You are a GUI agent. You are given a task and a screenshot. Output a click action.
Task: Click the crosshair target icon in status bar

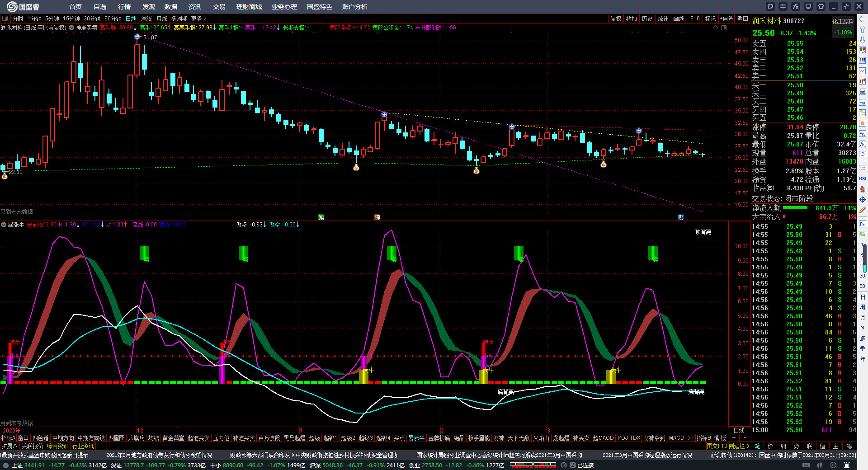coord(834,465)
